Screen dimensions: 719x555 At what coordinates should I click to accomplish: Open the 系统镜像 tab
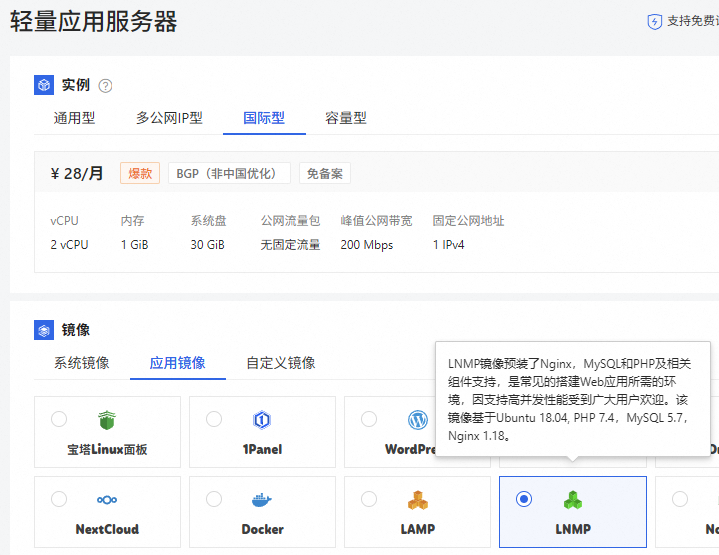tap(82, 363)
